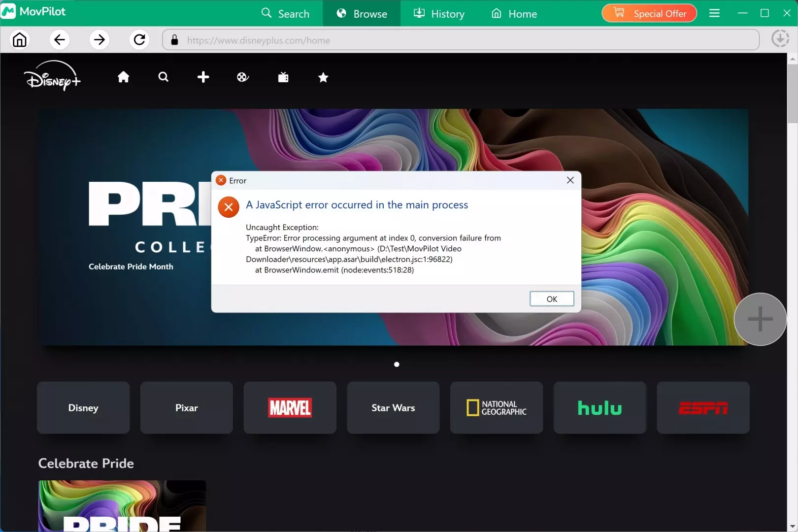Open Disney+ home icon

click(x=124, y=77)
